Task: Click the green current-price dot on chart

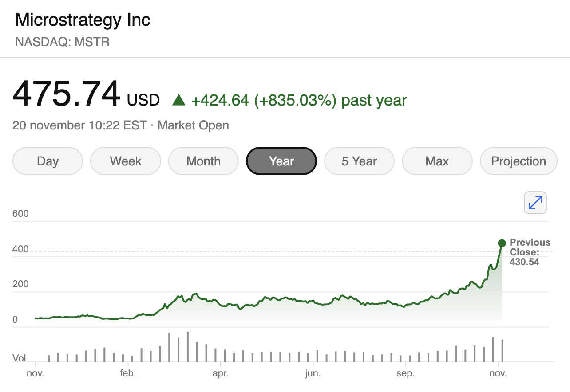Action: coord(502,243)
